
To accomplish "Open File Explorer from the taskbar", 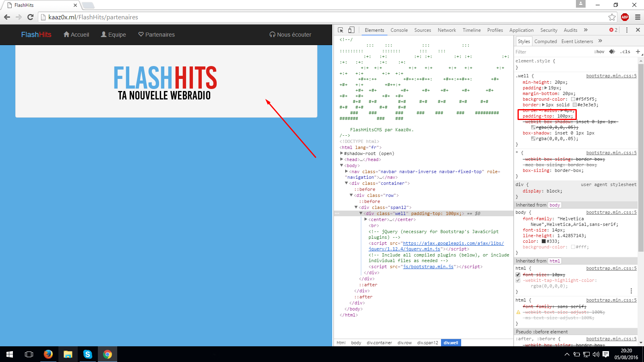I will pos(68,354).
